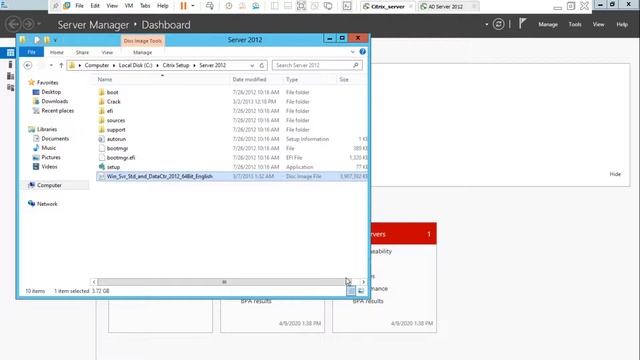This screenshot has height=360, width=640.
Task: Open the dropdown arrow beside the pause button
Action: [x=193, y=6]
